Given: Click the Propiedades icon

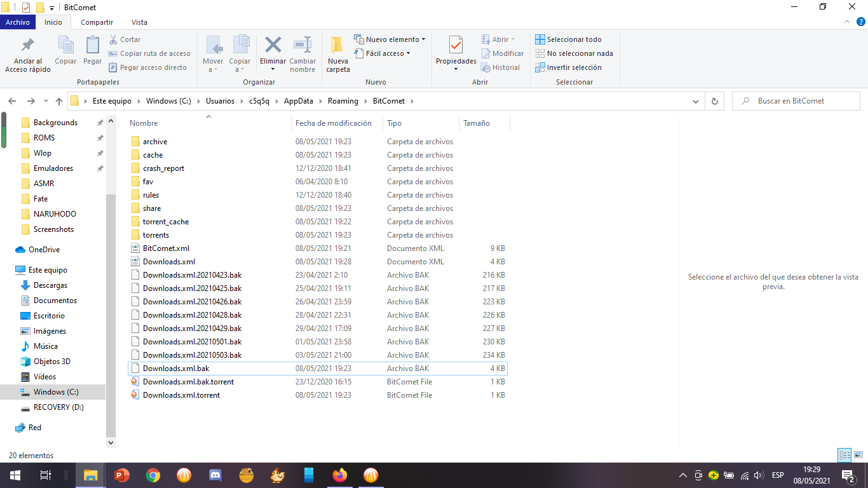Looking at the screenshot, I should coord(456,45).
